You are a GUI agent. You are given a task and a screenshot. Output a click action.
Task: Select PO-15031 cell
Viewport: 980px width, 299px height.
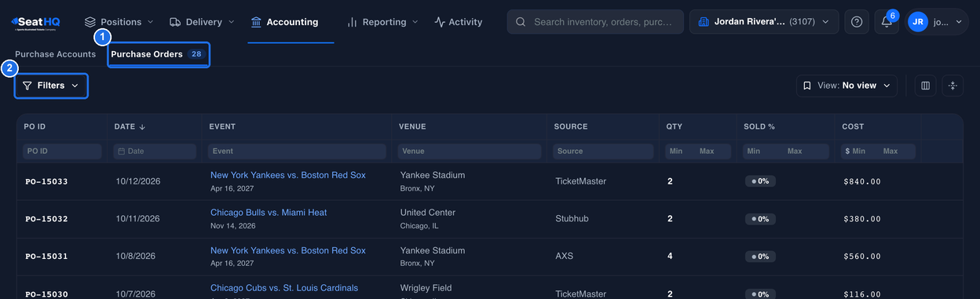tap(46, 257)
